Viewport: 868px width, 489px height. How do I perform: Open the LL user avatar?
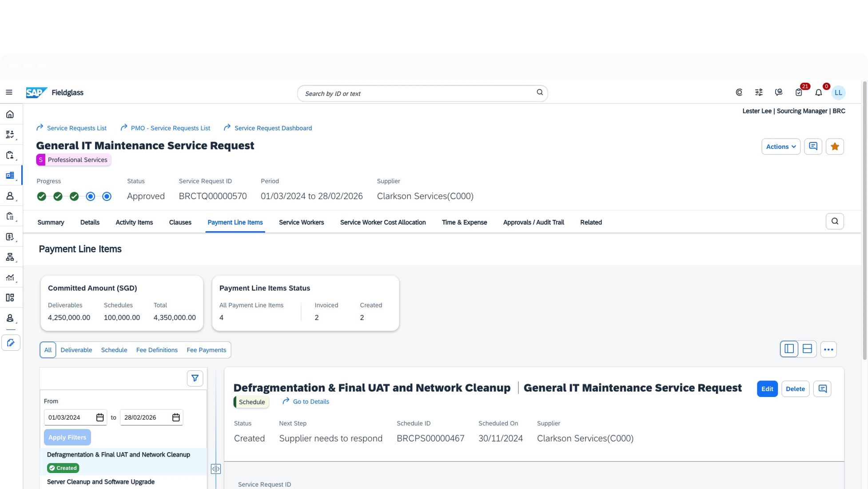tap(838, 92)
